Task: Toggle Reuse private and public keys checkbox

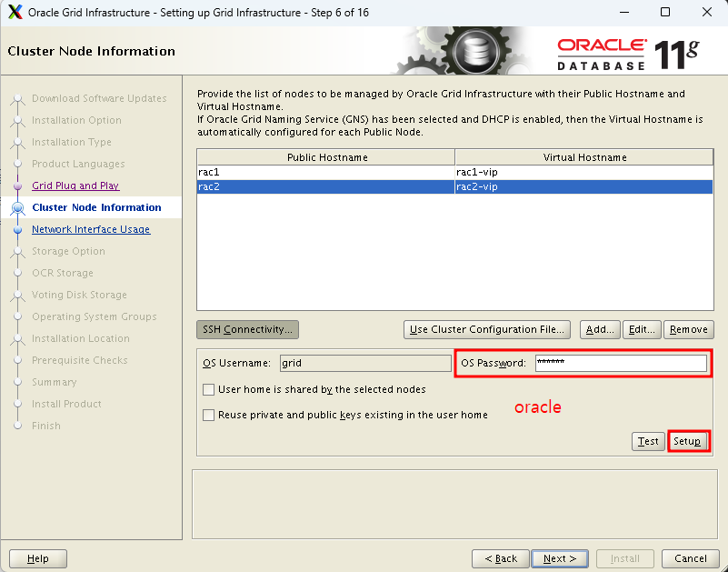Action: click(208, 415)
